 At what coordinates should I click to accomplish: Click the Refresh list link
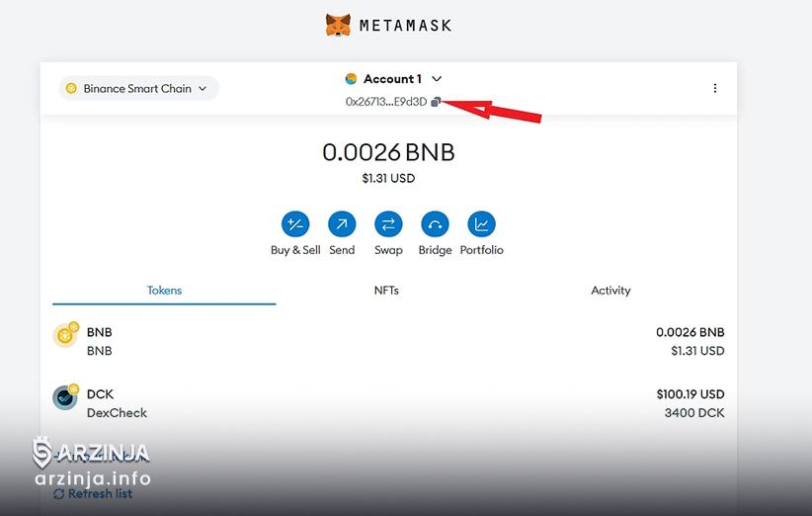(x=93, y=493)
